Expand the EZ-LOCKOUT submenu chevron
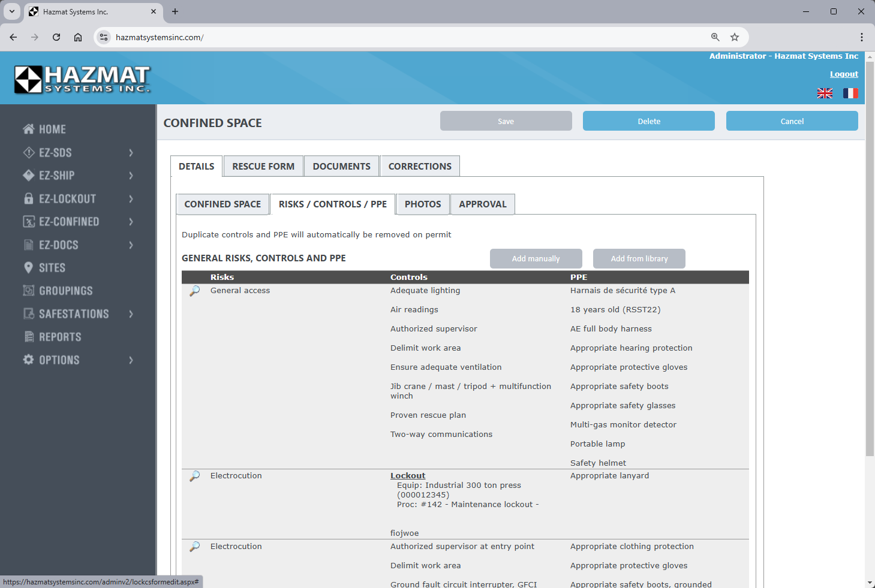The height and width of the screenshot is (588, 875). 131,199
